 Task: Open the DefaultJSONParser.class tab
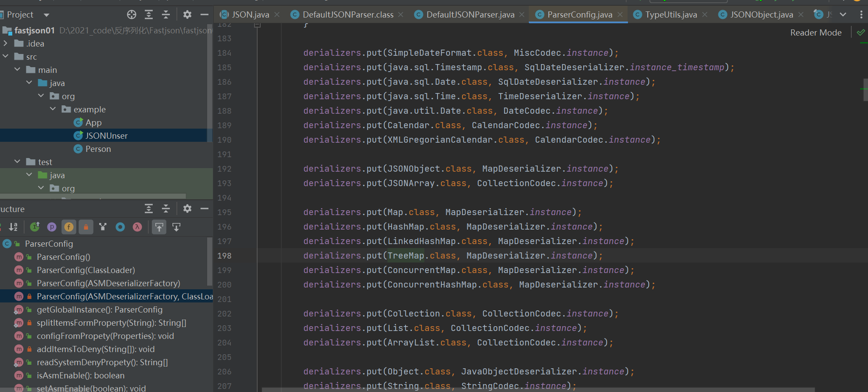[x=348, y=14]
